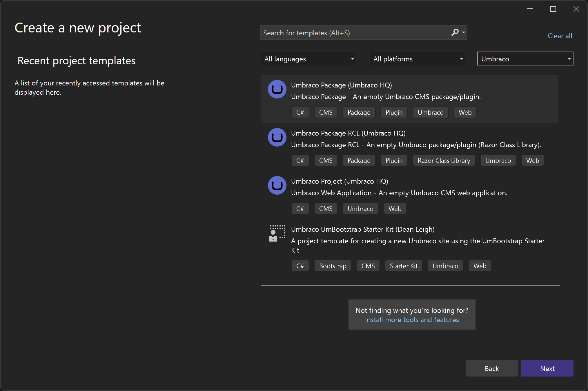This screenshot has width=588, height=391.
Task: Choose Umbraco UmBootstrap Starter Kit template
Action: click(362, 229)
